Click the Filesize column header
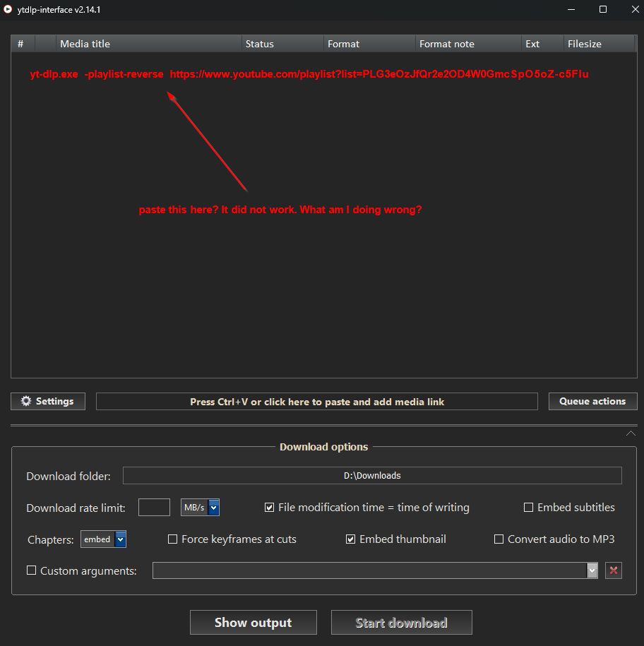This screenshot has width=644, height=646. pyautogui.click(x=599, y=44)
